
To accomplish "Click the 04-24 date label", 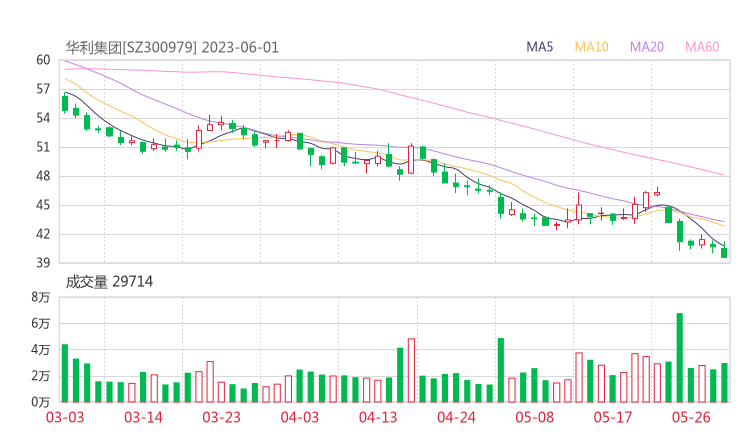I will click(x=456, y=417).
